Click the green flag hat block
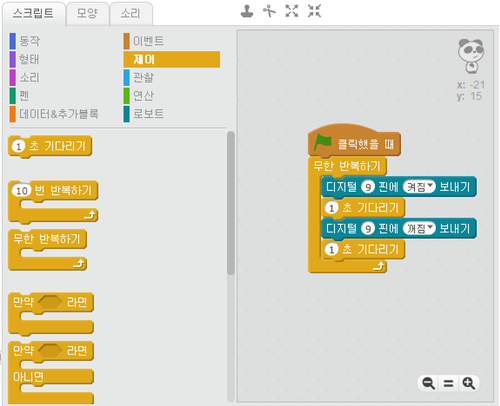Viewport: 500px width, 406px height. [x=354, y=141]
